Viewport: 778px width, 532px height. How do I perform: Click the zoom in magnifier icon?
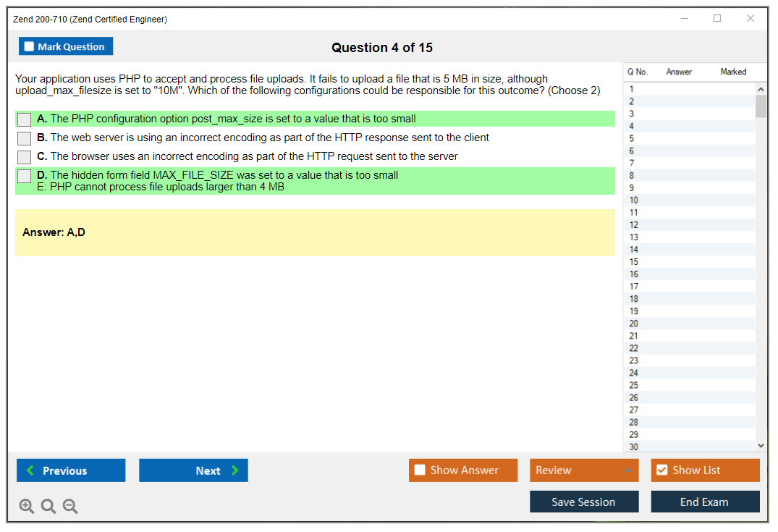tap(27, 507)
